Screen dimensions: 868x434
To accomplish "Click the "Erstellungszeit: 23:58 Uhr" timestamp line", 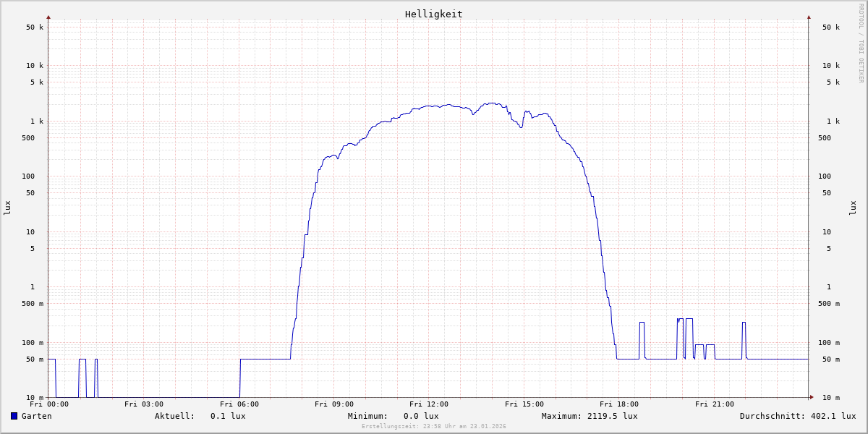I will (x=434, y=427).
